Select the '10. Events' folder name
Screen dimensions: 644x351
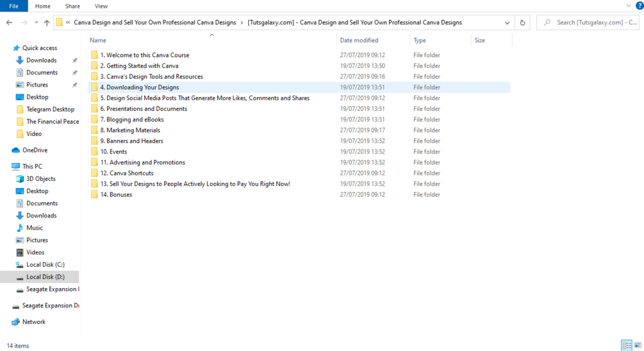point(114,152)
